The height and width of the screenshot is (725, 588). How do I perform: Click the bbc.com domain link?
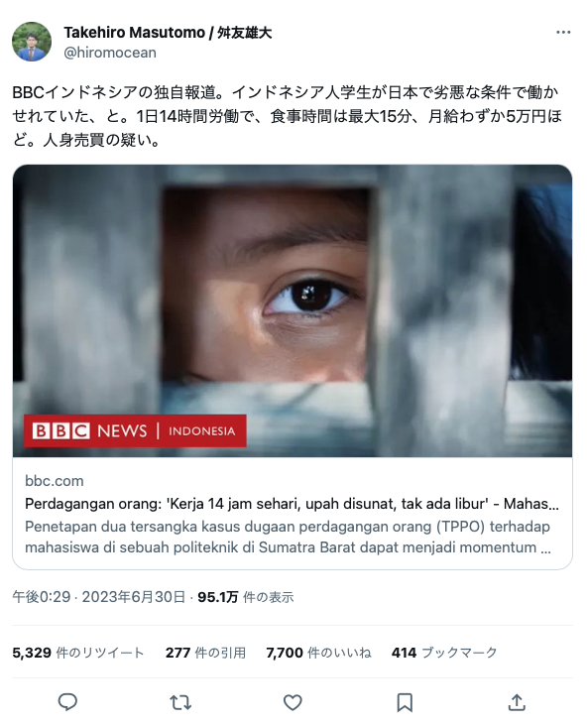coord(55,481)
